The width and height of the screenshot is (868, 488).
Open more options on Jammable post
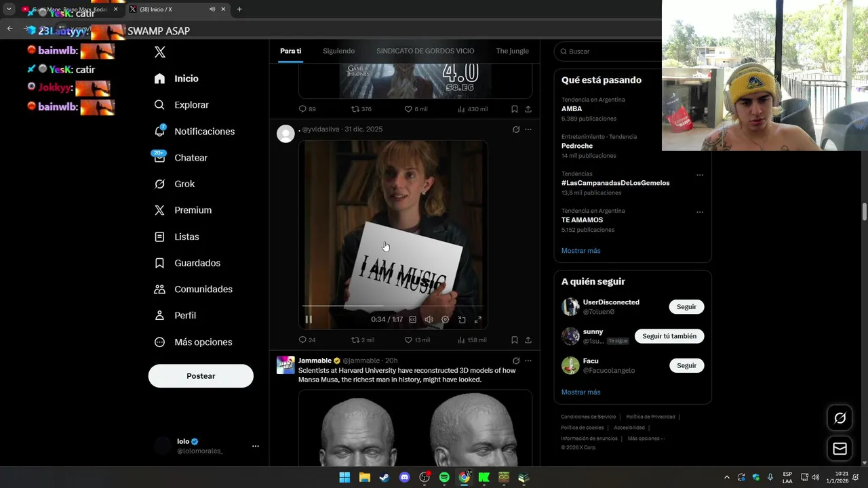pos(528,361)
